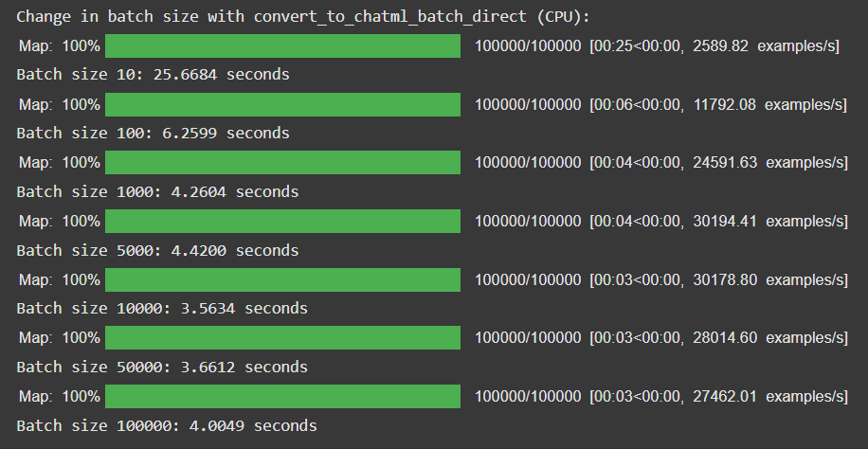Viewport: 868px width, 449px height.
Task: Click the "Batch size 5000: 4.4200 seconds" line
Action: [157, 250]
